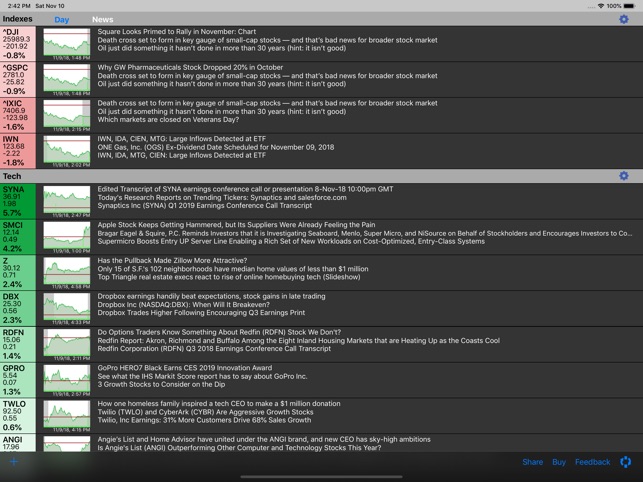The image size is (643, 482).
Task: Select the TWLO quote cell
Action: tap(18, 416)
